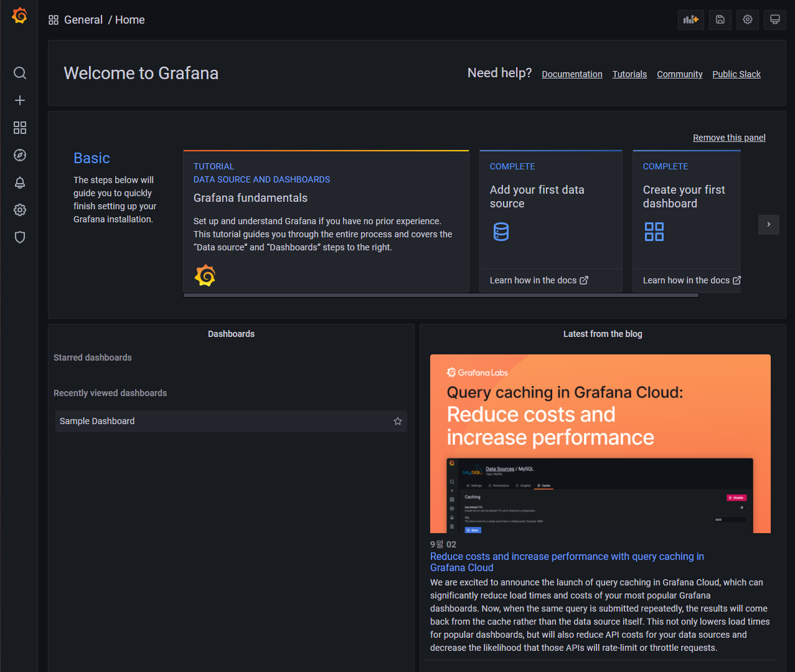Star the Sample Dashboard

pos(398,422)
